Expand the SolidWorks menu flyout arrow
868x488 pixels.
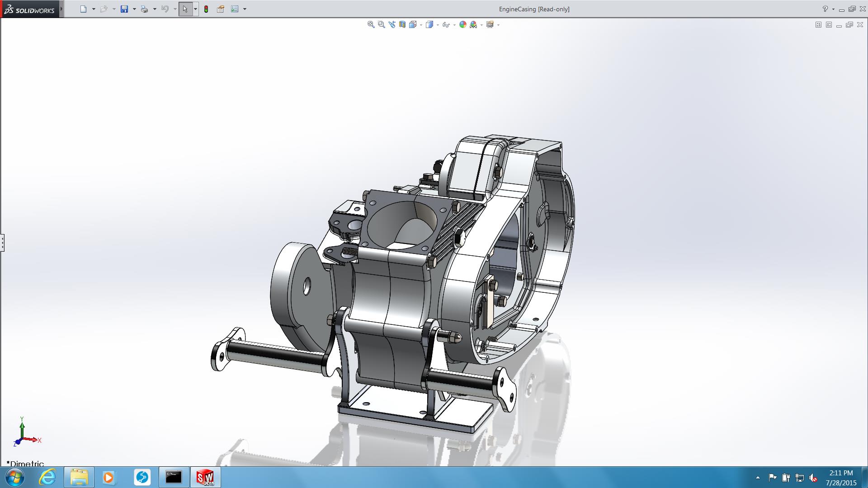tap(61, 9)
